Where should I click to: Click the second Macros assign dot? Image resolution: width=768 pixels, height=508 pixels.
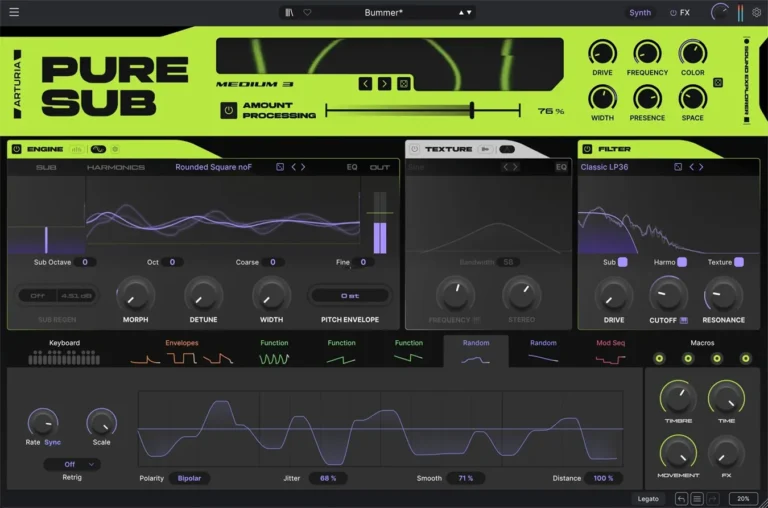pyautogui.click(x=688, y=359)
